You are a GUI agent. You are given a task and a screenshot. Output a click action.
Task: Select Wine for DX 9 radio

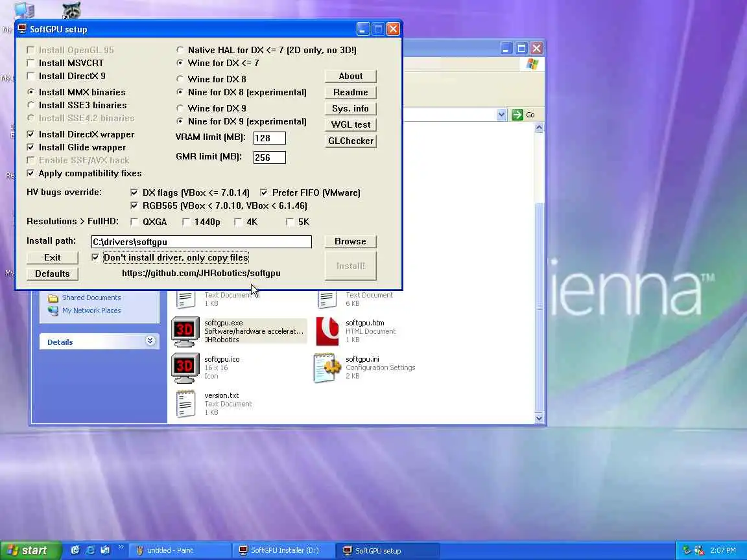(x=180, y=108)
